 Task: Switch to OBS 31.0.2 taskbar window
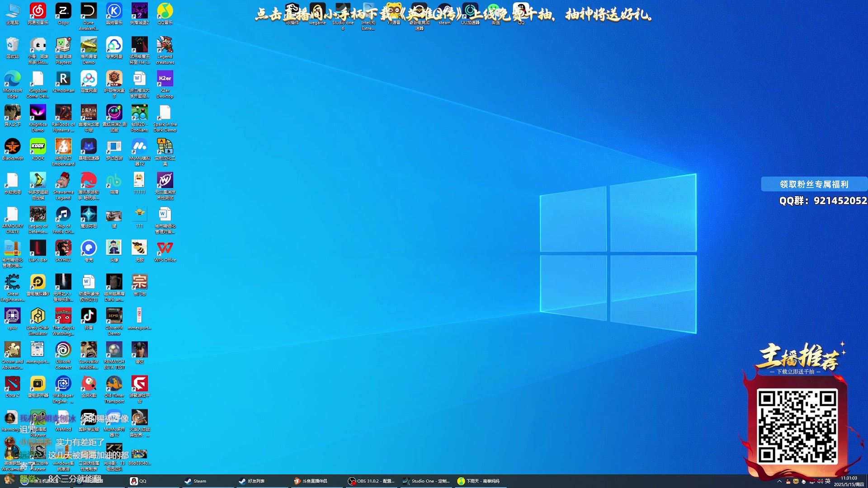coord(371,481)
